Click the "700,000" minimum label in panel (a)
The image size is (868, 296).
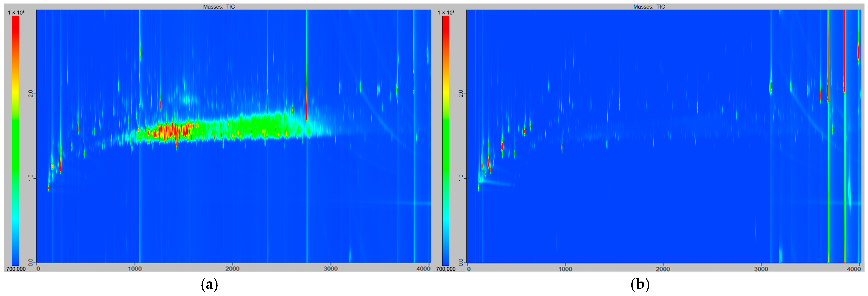[x=16, y=269]
